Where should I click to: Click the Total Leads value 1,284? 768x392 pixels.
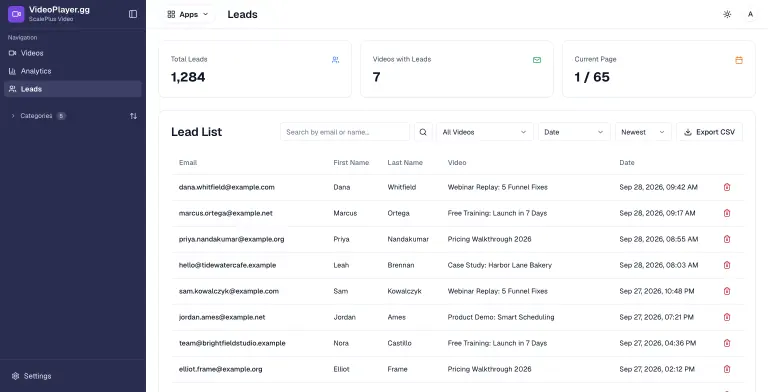coord(188,77)
